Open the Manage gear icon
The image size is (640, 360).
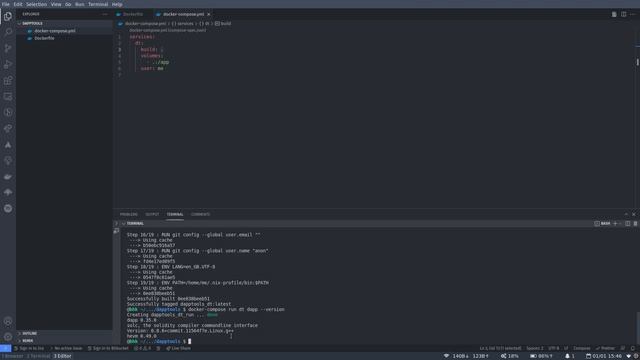click(x=8, y=337)
